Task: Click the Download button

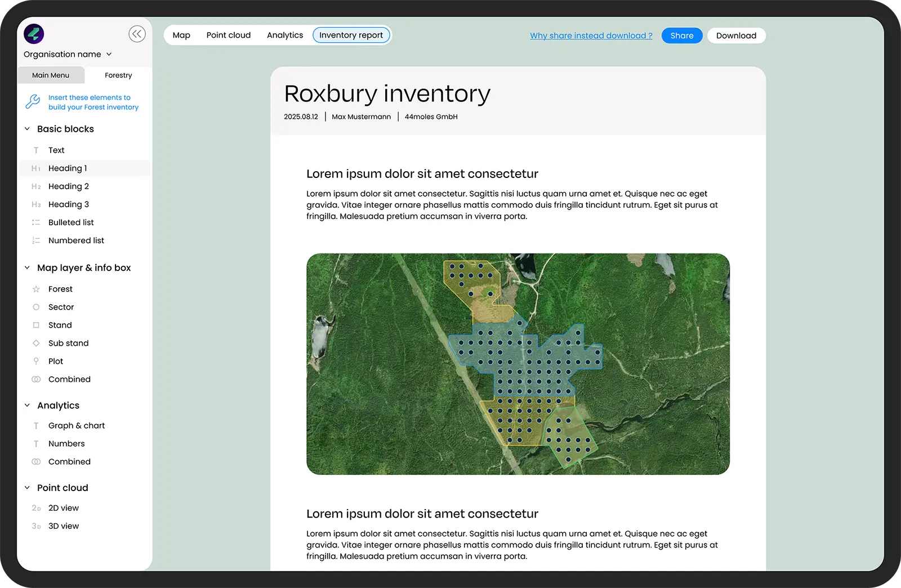Action: (x=736, y=35)
